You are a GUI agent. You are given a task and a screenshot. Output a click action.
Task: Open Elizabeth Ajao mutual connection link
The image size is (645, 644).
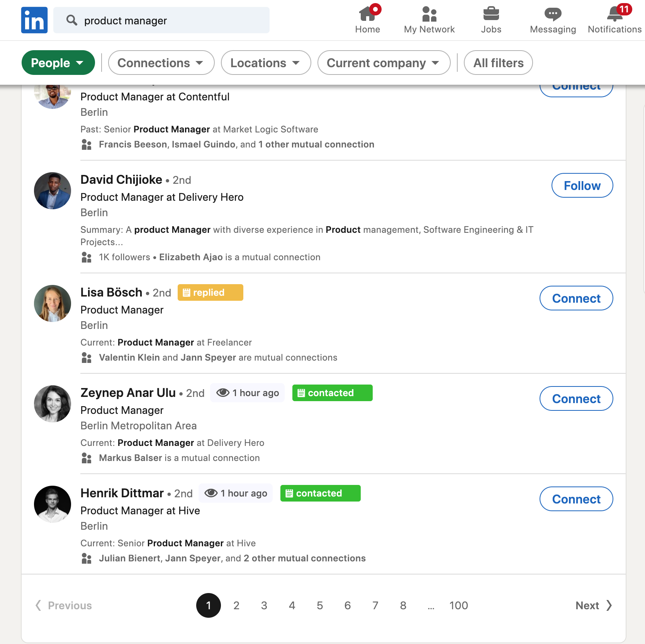click(191, 257)
